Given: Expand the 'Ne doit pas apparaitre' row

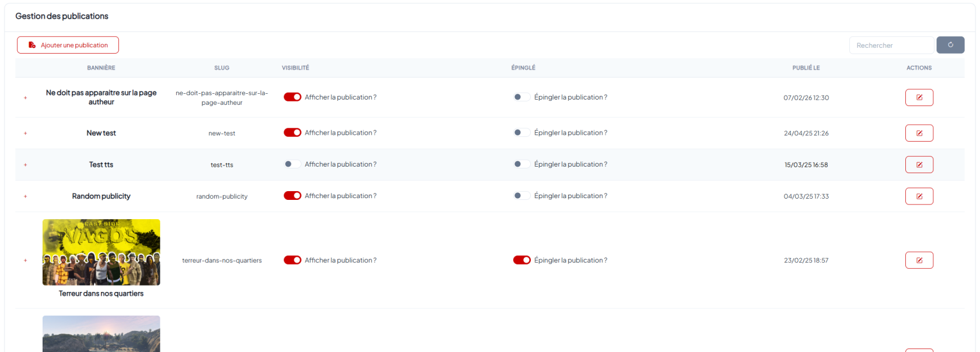Looking at the screenshot, I should tap(26, 98).
